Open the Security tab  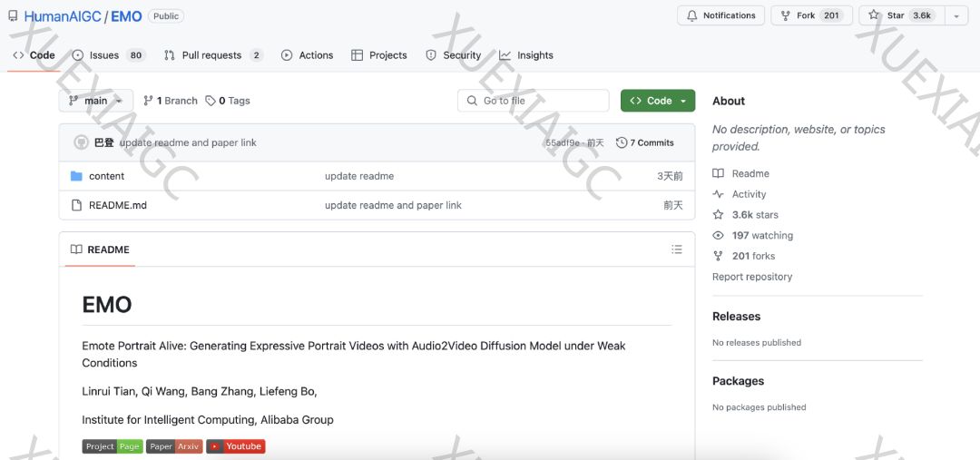click(453, 55)
